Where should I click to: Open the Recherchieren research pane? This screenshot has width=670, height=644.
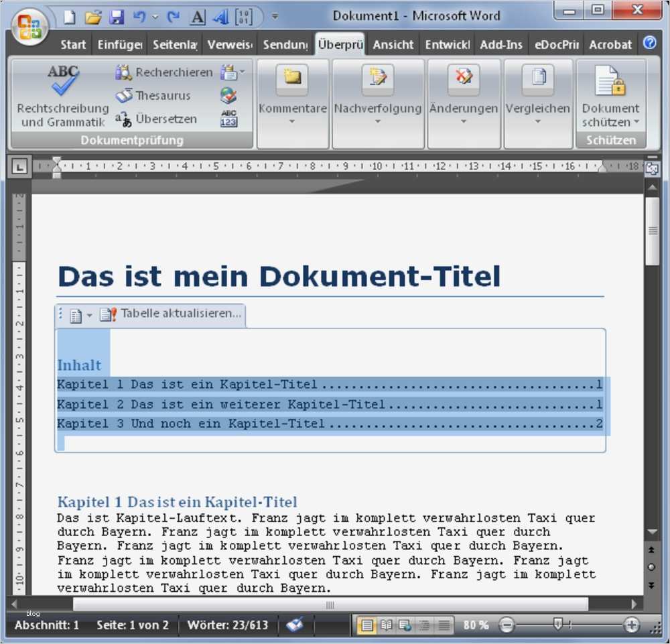[164, 72]
